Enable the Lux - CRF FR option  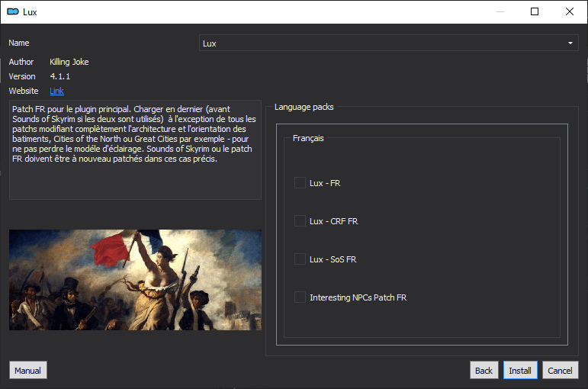point(300,221)
